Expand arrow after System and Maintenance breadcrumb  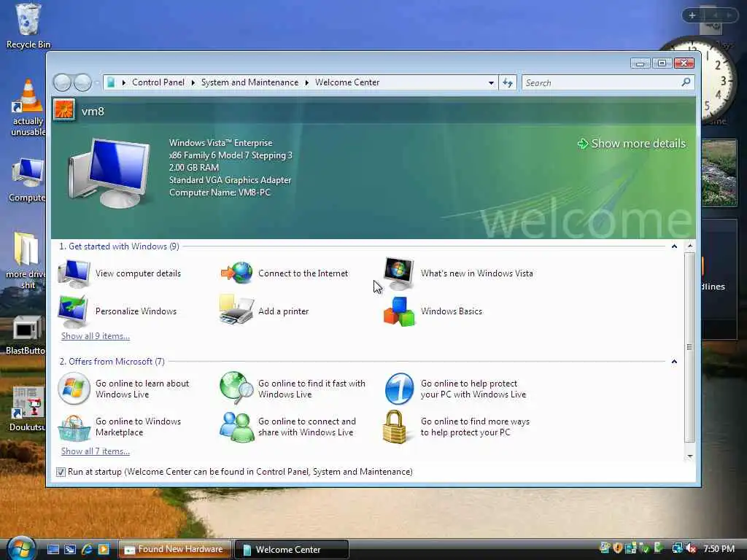307,83
